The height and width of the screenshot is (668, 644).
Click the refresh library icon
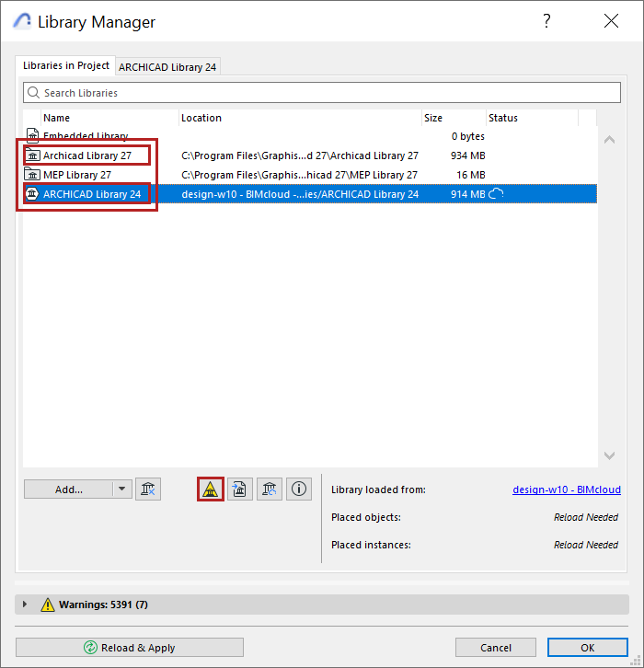click(270, 489)
